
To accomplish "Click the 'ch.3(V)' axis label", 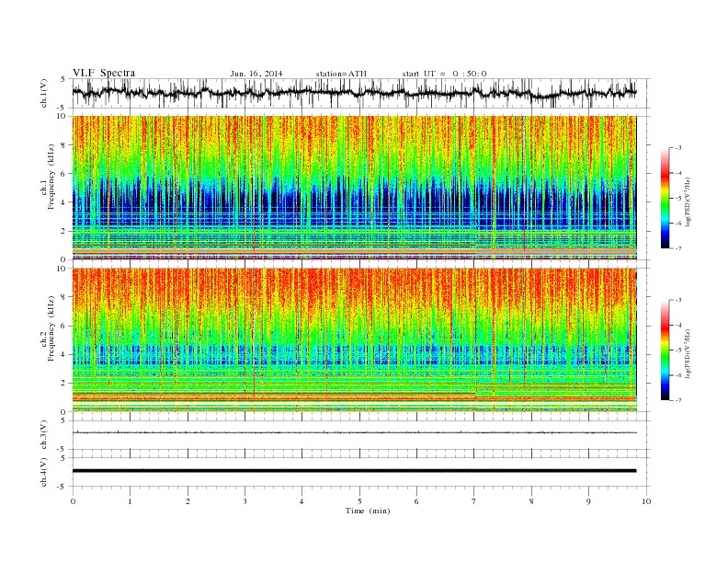I will pos(44,435).
